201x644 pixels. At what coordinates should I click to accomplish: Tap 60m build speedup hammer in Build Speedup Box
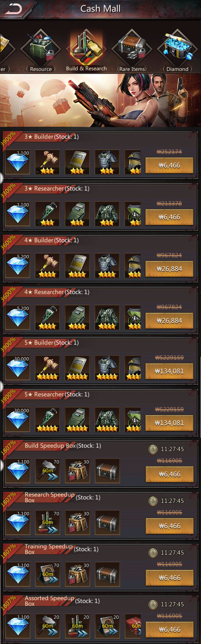pyautogui.click(x=48, y=471)
